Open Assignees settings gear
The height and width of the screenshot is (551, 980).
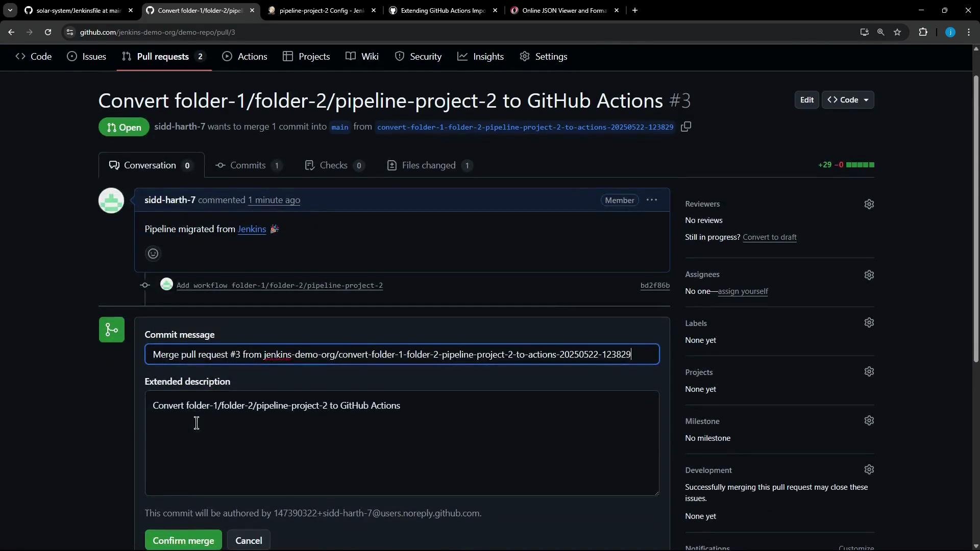[x=869, y=275]
